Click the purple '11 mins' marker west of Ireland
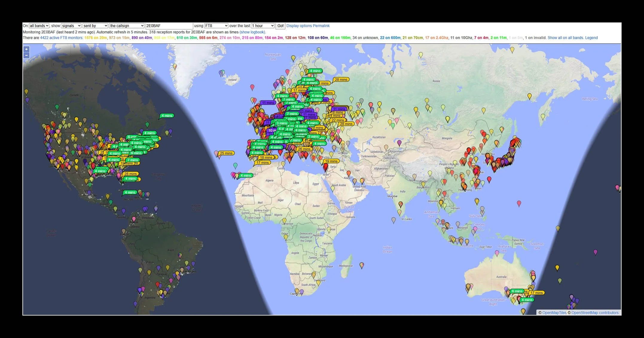This screenshot has width=644, height=338. tap(268, 103)
